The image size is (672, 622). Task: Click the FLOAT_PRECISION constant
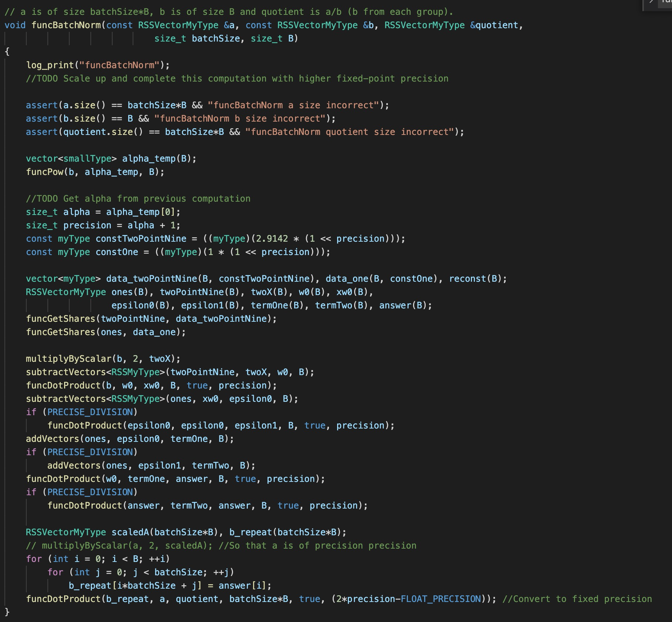(440, 599)
